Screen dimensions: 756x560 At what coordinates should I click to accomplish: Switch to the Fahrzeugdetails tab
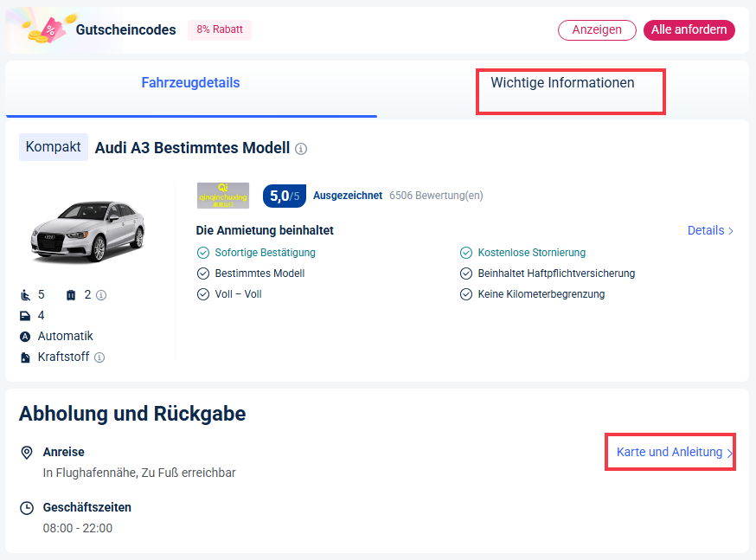pos(190,83)
